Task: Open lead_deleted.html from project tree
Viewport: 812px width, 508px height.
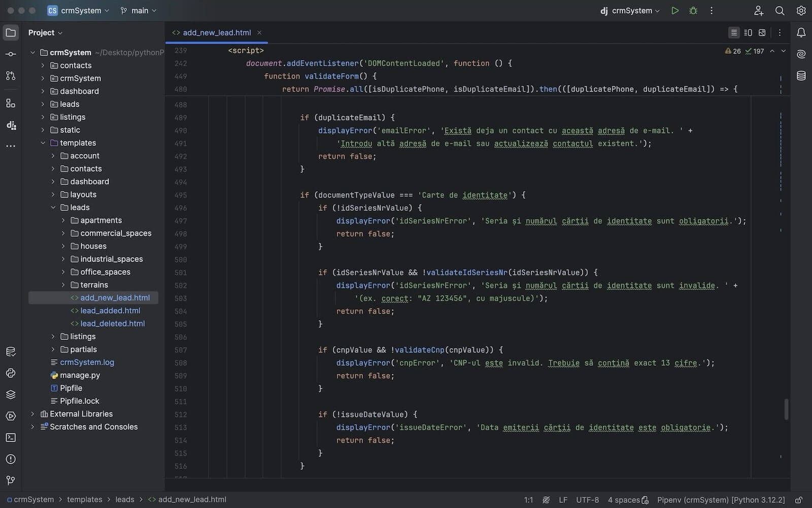Action: pos(112,324)
